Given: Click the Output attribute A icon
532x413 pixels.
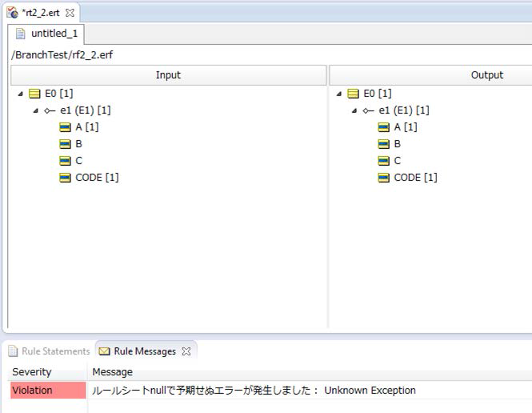Looking at the screenshot, I should tap(384, 127).
